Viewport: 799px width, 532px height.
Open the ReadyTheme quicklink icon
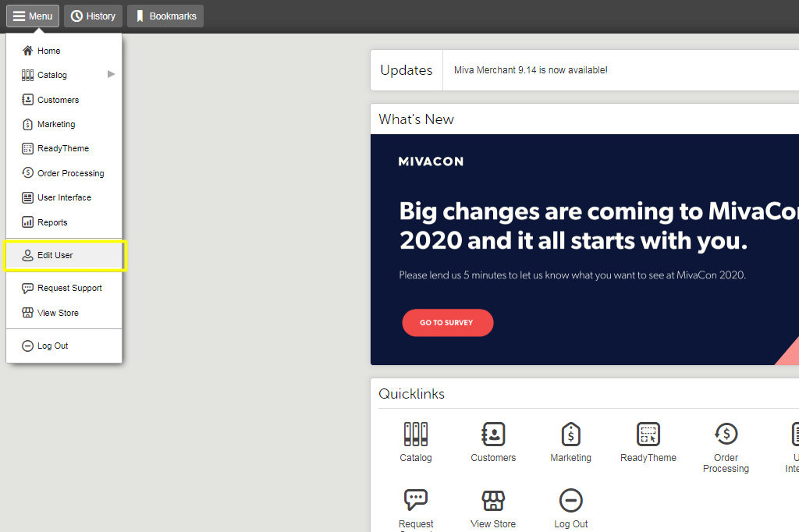[x=648, y=434]
